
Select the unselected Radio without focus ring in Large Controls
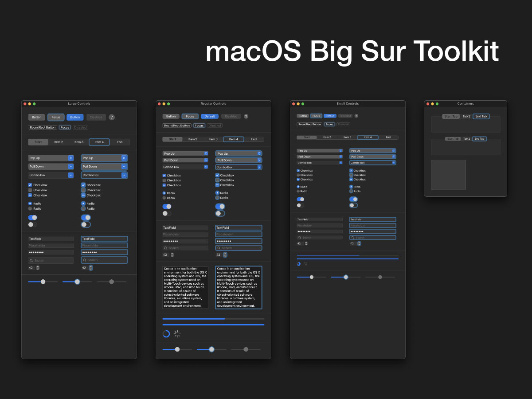coord(30,208)
